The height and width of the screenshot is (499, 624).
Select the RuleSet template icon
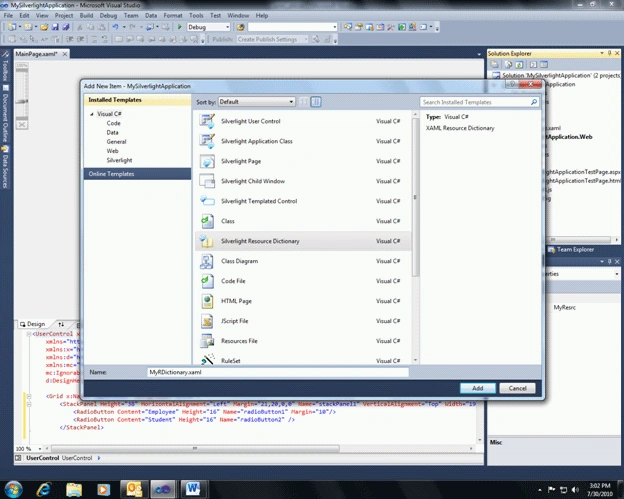tap(207, 359)
